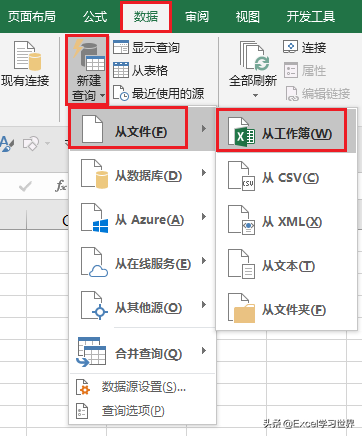
Task: Click the CSV file icon
Action: coord(241,176)
